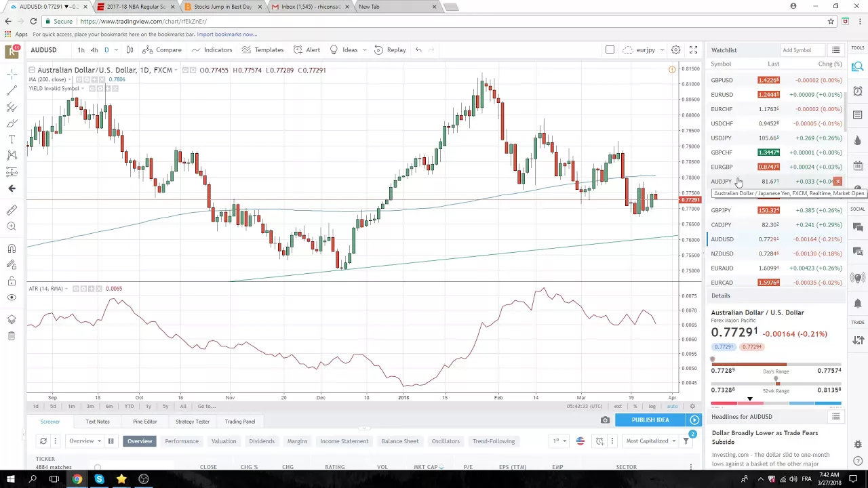Image resolution: width=868 pixels, height=488 pixels.
Task: Toggle magnet mode for drawings
Action: coord(12,249)
